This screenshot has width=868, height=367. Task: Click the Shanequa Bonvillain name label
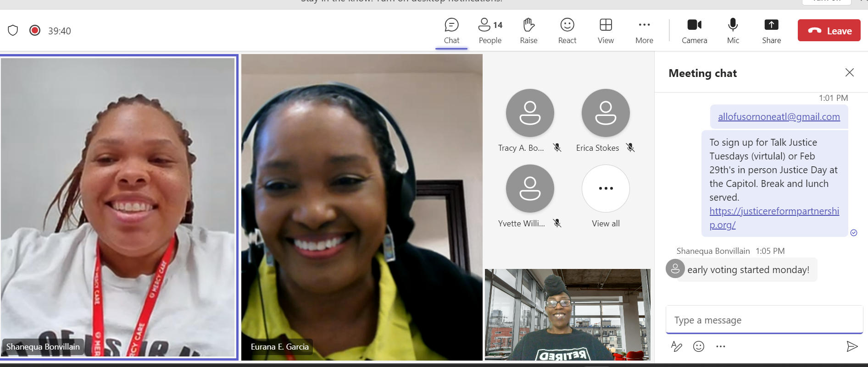click(43, 347)
